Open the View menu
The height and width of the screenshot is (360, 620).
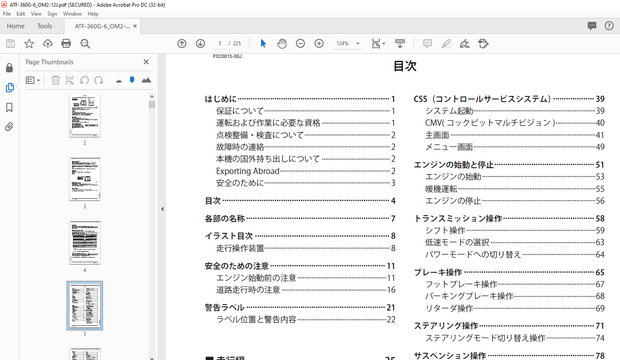[36, 14]
